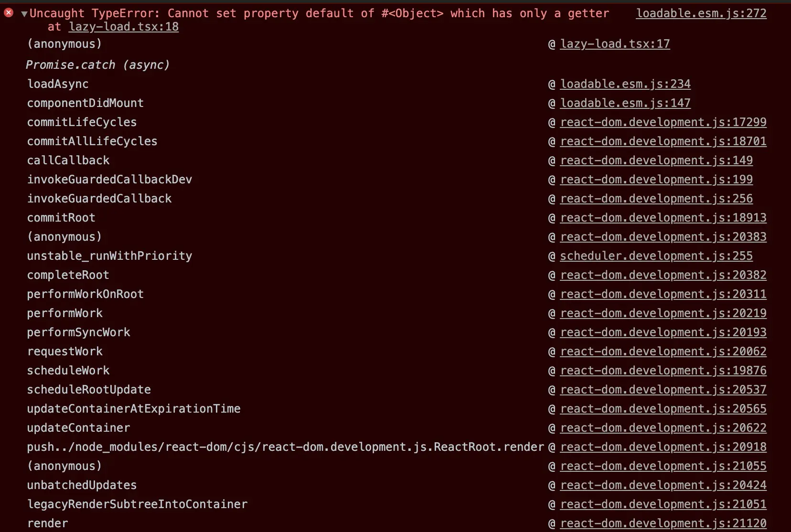
Task: Collapse the Uncaught TypeError stack trace
Action: (x=24, y=14)
